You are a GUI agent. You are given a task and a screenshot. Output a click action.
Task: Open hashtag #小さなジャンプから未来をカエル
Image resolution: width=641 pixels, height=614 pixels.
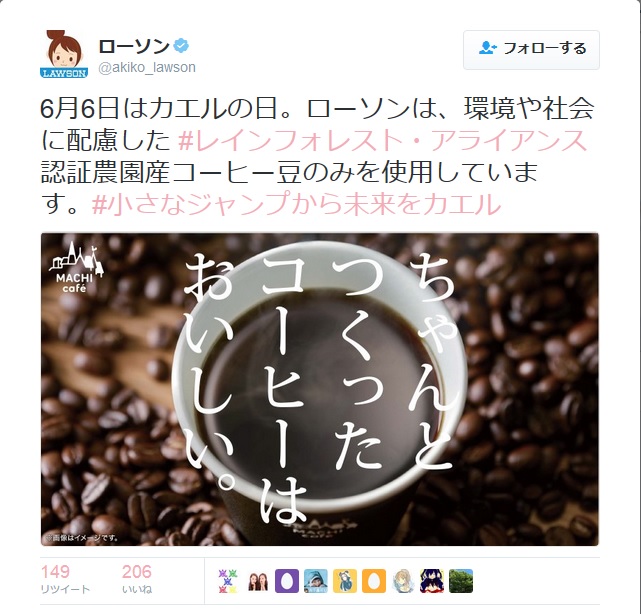[x=296, y=204]
